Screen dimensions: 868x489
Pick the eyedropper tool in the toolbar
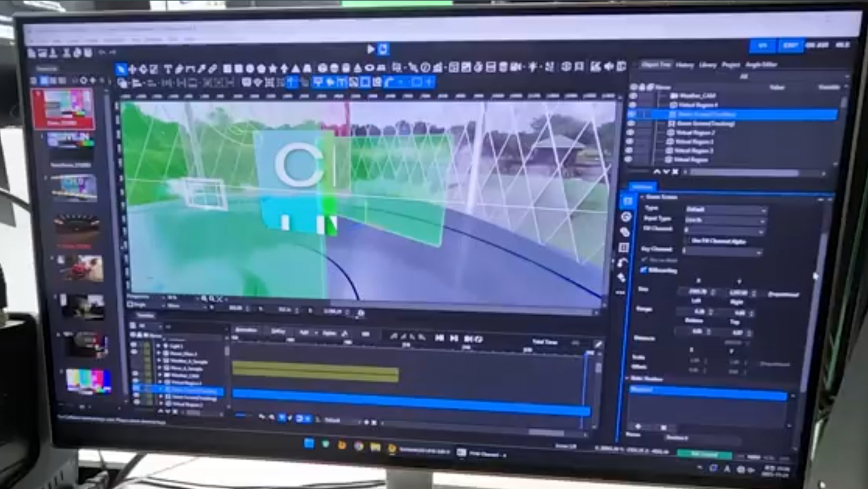(201, 69)
